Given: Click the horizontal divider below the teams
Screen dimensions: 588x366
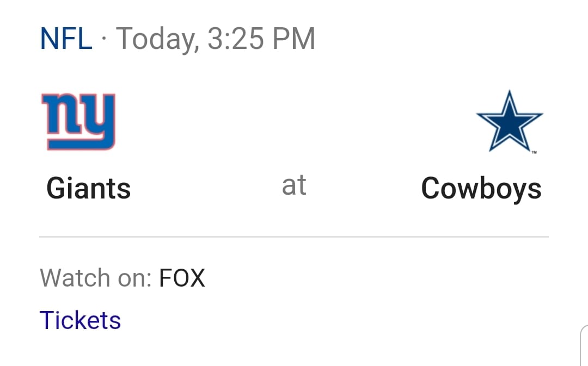Looking at the screenshot, I should click(294, 237).
